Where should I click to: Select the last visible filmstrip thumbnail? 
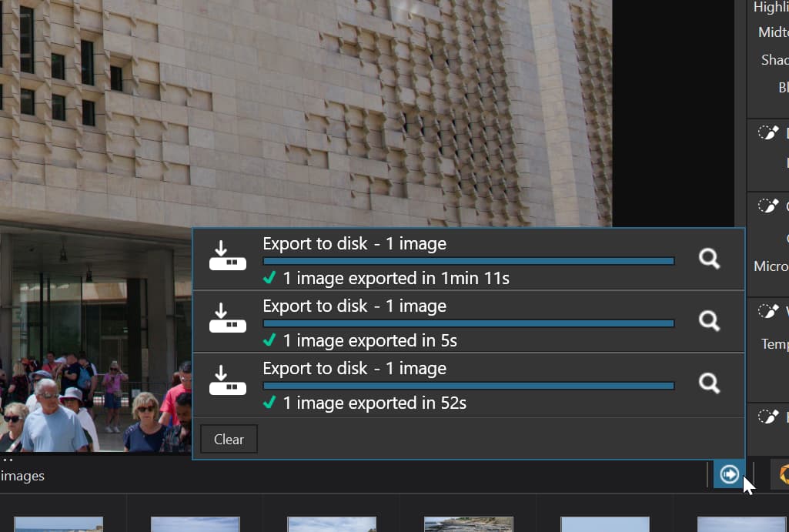(x=741, y=524)
